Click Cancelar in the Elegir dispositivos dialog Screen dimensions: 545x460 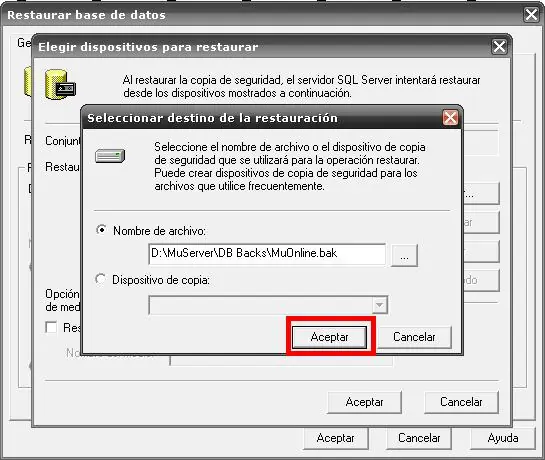click(461, 402)
